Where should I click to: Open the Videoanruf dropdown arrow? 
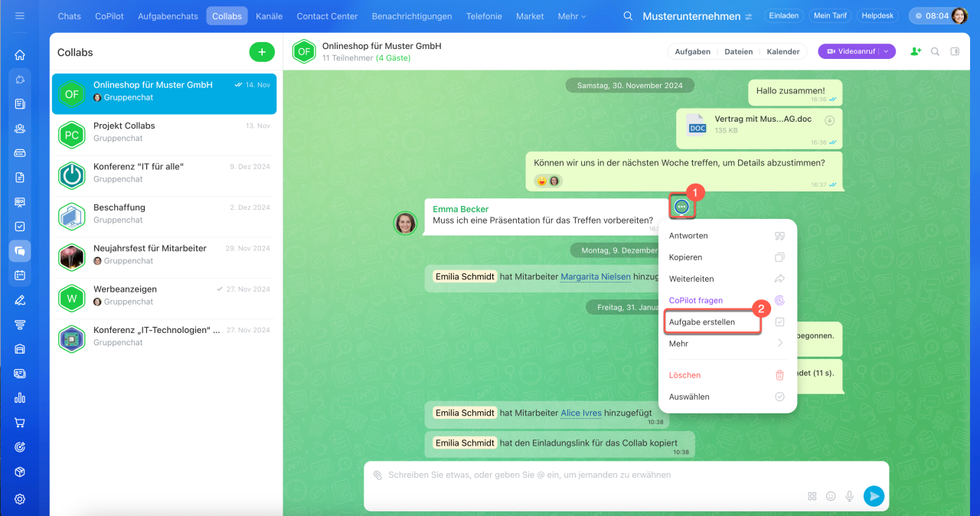pyautogui.click(x=887, y=52)
